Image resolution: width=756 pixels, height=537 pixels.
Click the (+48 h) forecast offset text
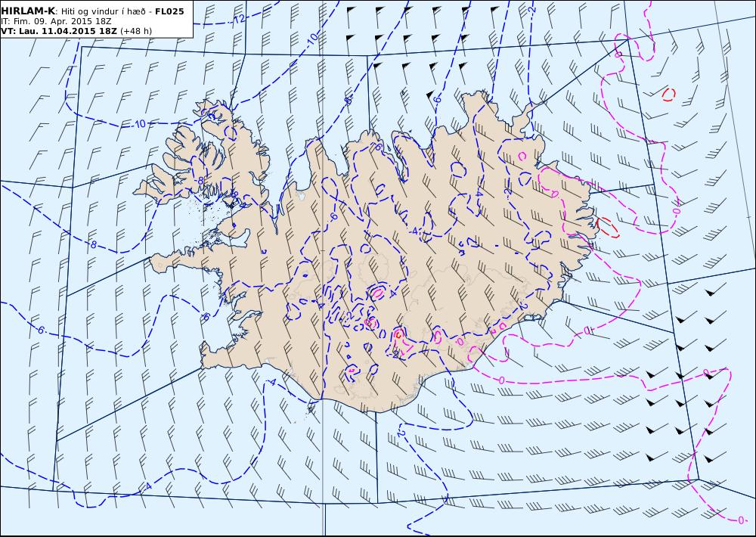coord(135,31)
